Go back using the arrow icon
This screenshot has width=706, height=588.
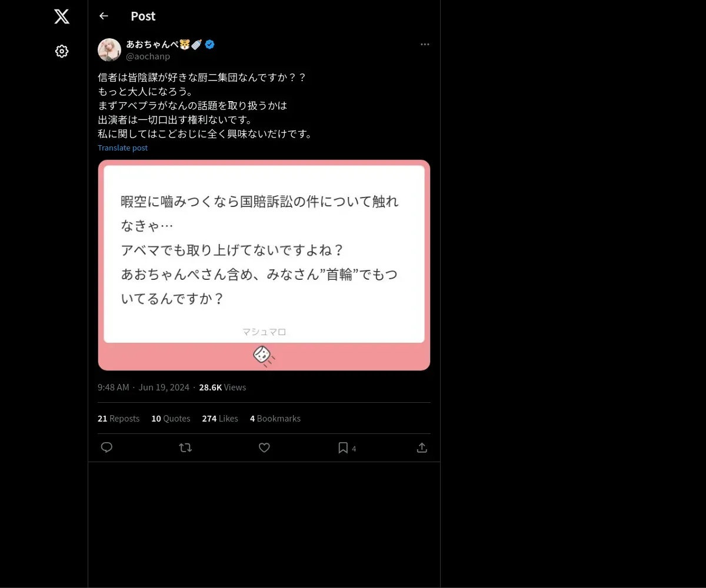(x=104, y=16)
